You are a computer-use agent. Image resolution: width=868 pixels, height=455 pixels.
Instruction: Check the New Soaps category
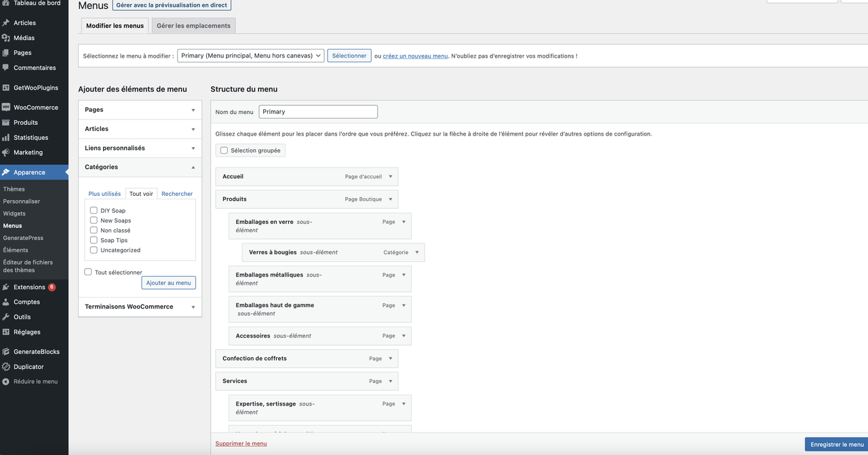pos(94,220)
